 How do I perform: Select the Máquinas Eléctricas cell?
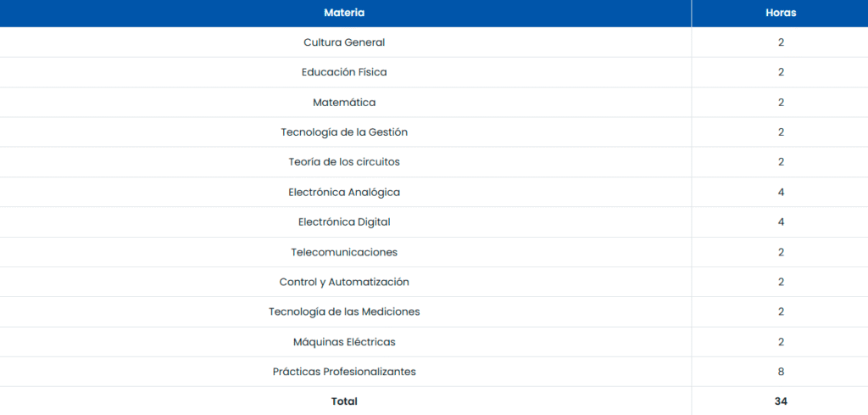click(x=344, y=342)
